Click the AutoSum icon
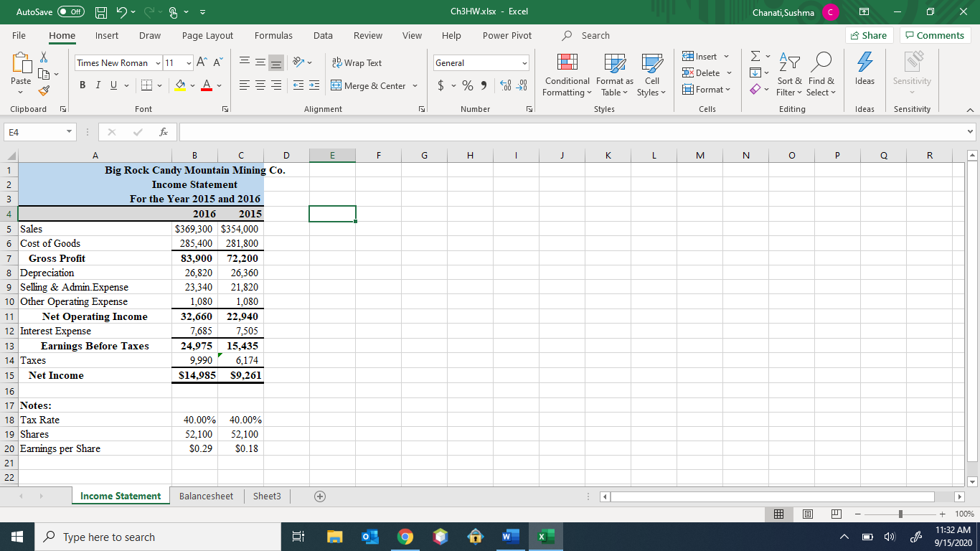 coord(755,57)
